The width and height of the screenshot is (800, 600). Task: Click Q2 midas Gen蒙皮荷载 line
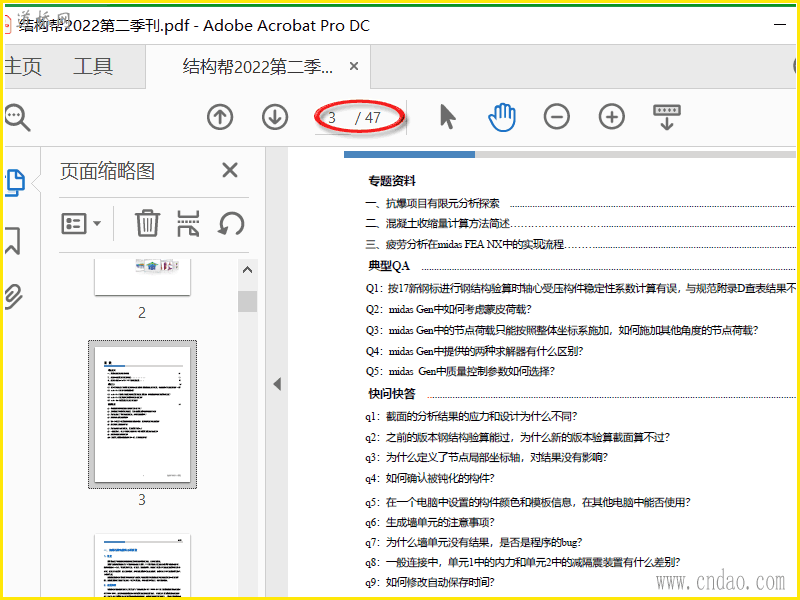(449, 309)
